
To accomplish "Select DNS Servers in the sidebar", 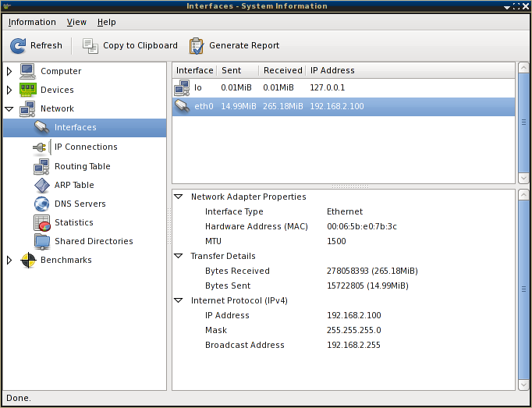I will point(80,204).
